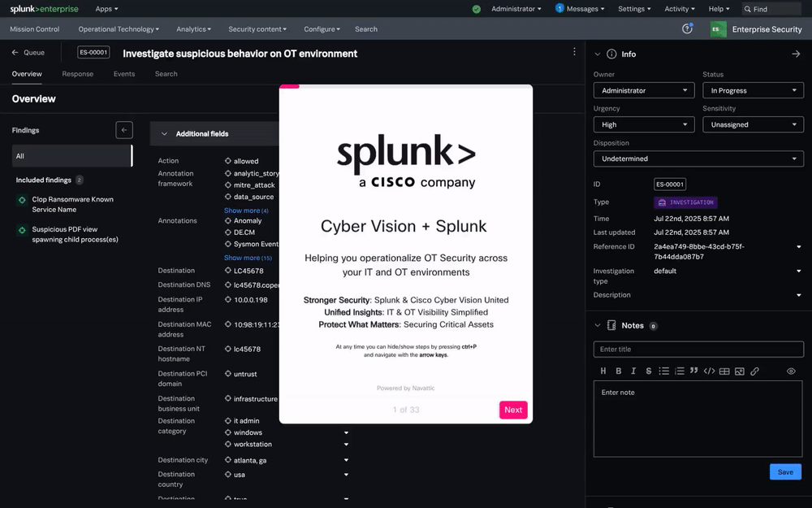This screenshot has height=508, width=812.
Task: Expand the Investigation type arrow
Action: (x=798, y=271)
